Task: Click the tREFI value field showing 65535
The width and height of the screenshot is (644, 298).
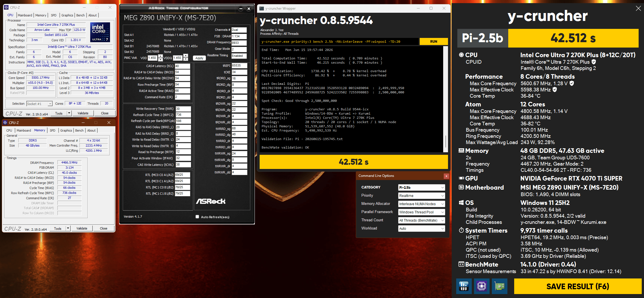Action: (x=239, y=65)
